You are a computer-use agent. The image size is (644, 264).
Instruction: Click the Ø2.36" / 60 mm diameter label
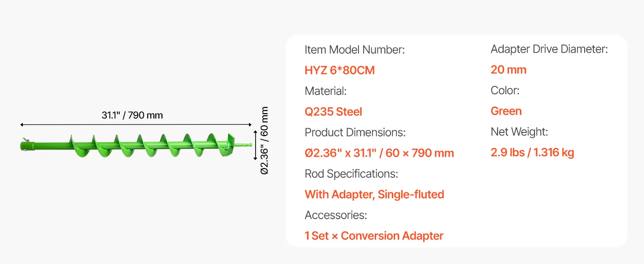pyautogui.click(x=264, y=141)
